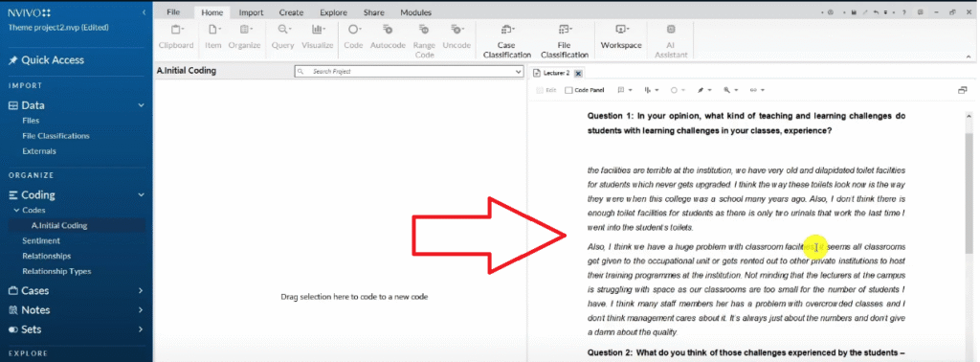The width and height of the screenshot is (980, 362).
Task: Click the comments icon in title bar
Action: coord(920,12)
